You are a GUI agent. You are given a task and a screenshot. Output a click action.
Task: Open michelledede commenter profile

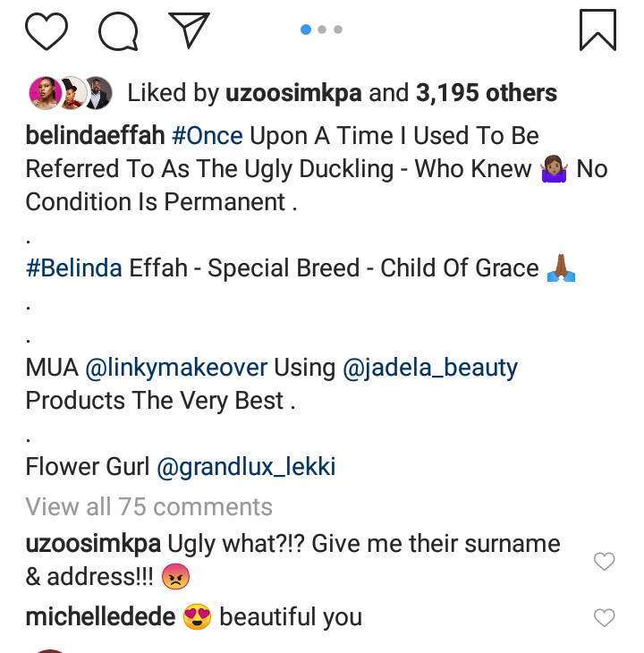point(100,617)
